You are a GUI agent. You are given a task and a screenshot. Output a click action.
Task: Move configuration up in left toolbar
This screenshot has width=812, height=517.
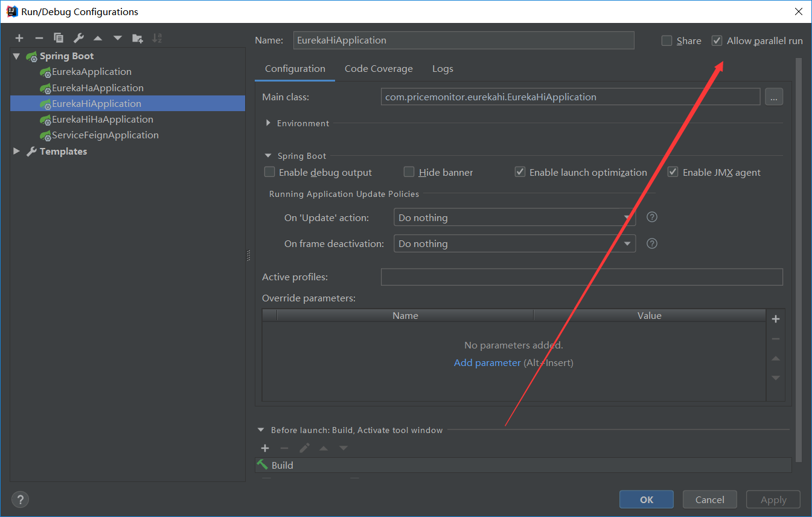pos(98,38)
